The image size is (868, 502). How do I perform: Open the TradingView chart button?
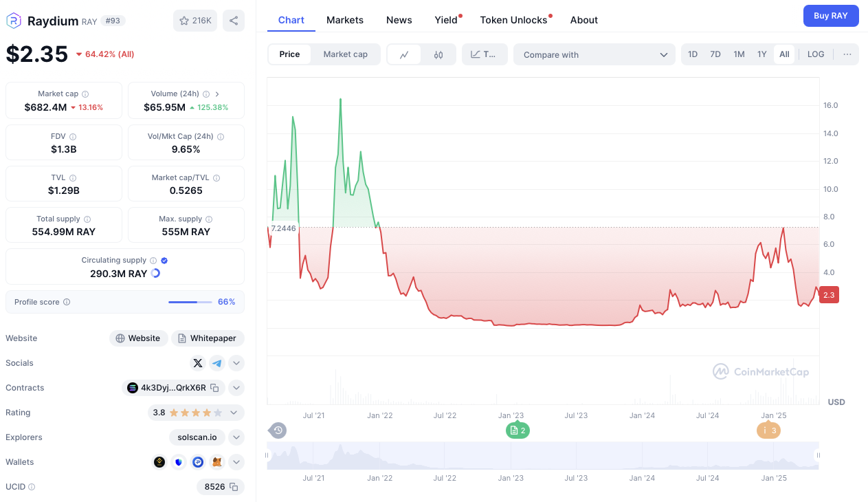(485, 54)
